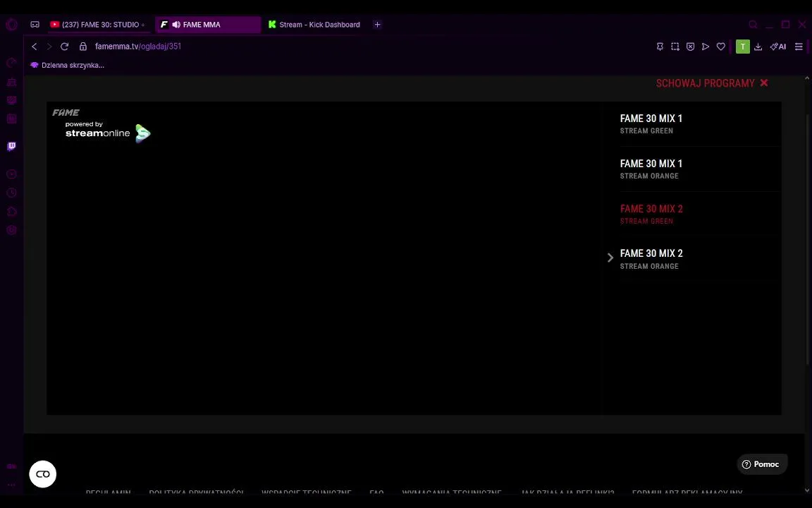Reload the famemma.tv page
Image resolution: width=812 pixels, height=508 pixels.
pyautogui.click(x=64, y=46)
